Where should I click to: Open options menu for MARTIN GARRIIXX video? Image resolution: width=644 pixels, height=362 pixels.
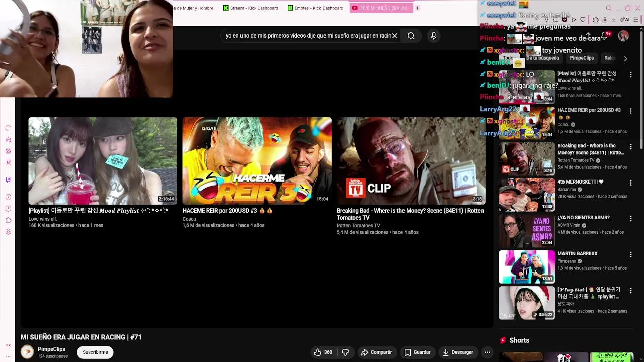pyautogui.click(x=630, y=254)
